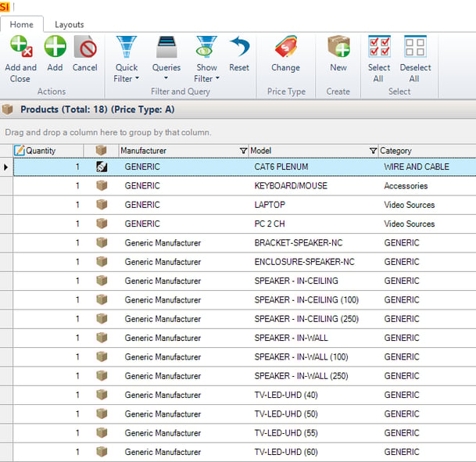
Task: Click the row selector arrow for CAT6 PLENUM
Action: click(x=6, y=167)
